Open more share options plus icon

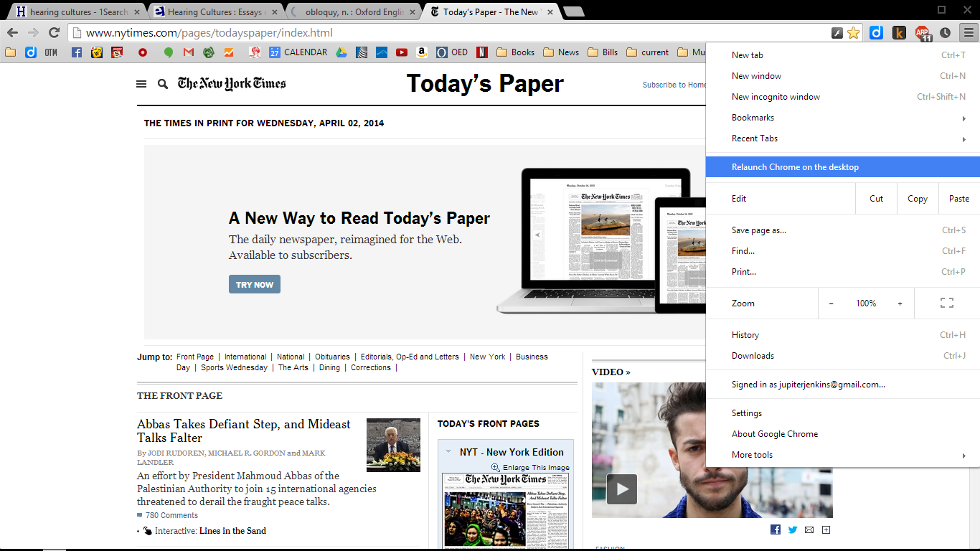point(826,529)
